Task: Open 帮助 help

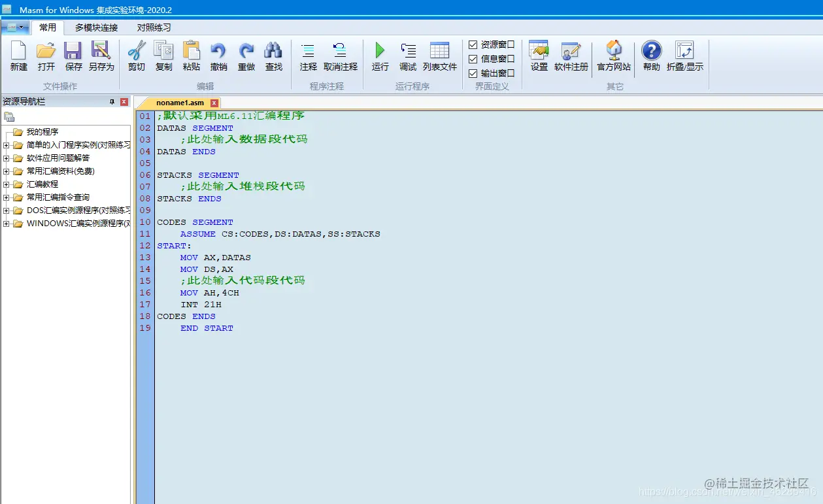Action: pyautogui.click(x=652, y=56)
